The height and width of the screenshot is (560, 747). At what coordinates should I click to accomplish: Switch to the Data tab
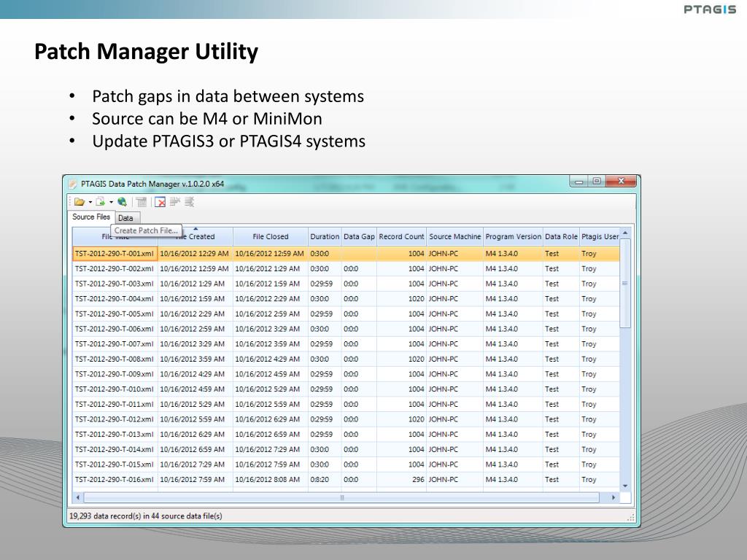(x=125, y=218)
